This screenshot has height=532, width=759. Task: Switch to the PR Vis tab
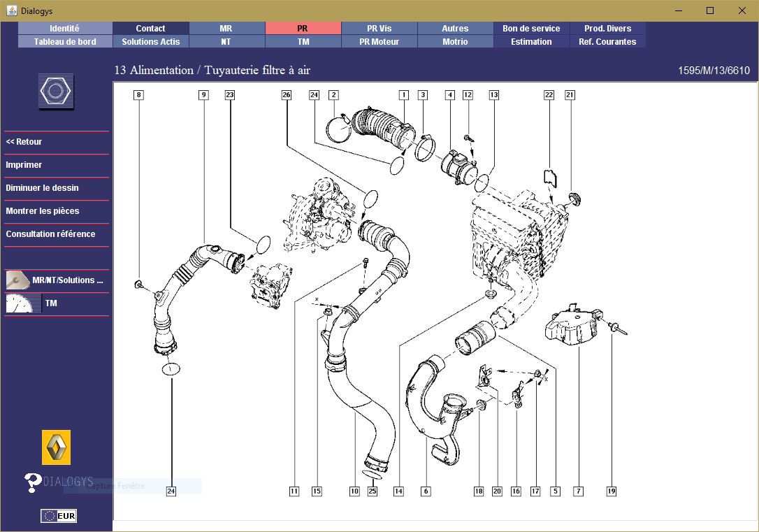coord(379,29)
